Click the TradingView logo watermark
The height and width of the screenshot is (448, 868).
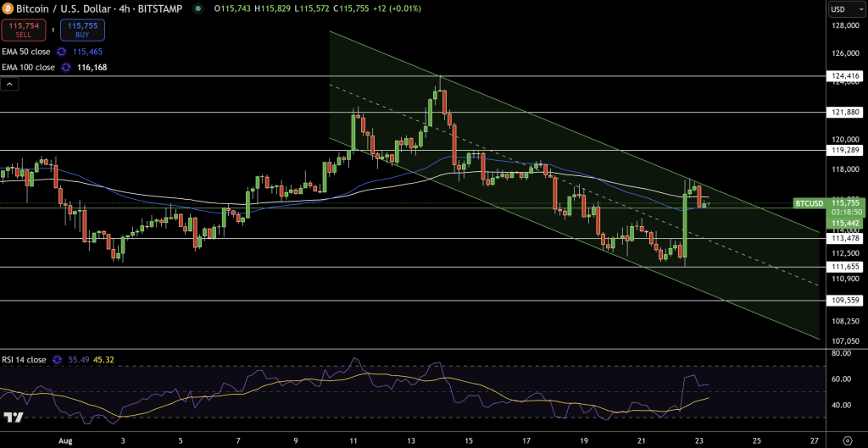14,417
